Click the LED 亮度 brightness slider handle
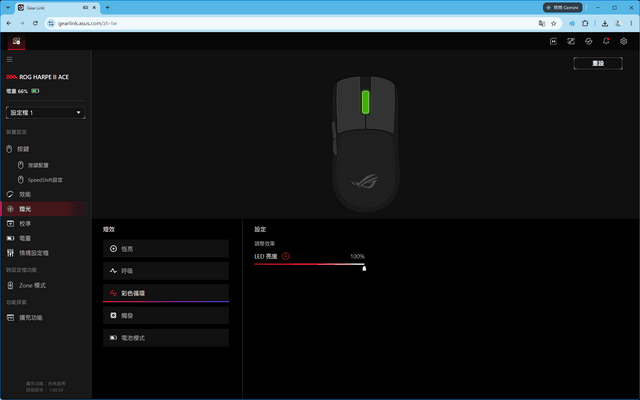The image size is (640, 400). [364, 268]
